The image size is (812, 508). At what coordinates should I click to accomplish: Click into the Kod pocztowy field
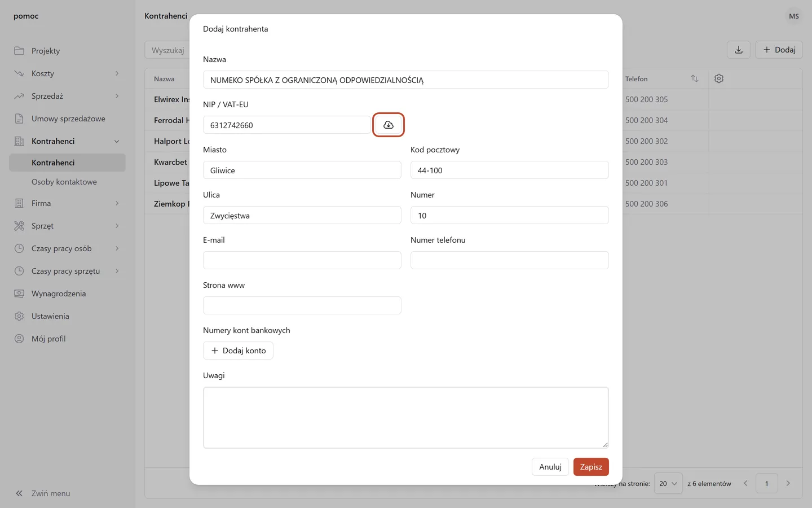click(x=510, y=170)
